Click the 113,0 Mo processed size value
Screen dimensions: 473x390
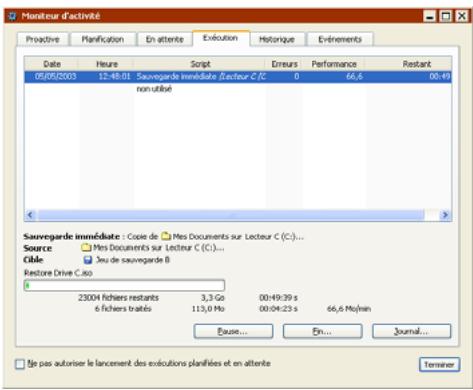208,309
